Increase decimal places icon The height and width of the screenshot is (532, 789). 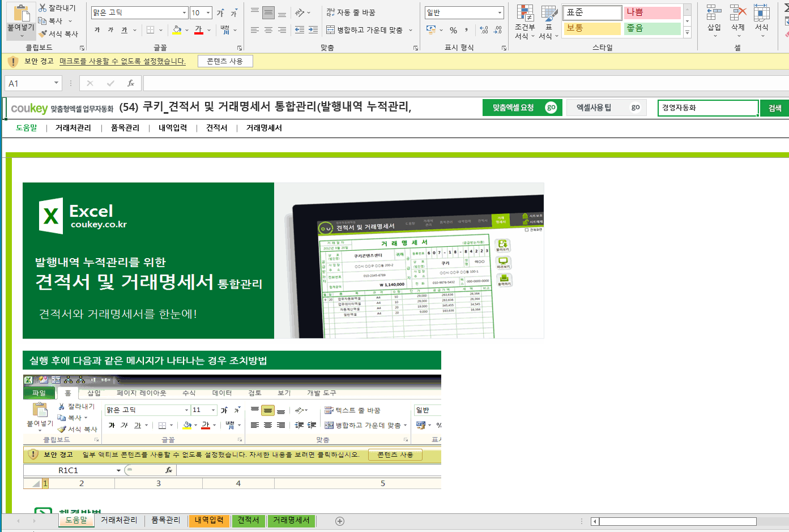[x=484, y=30]
